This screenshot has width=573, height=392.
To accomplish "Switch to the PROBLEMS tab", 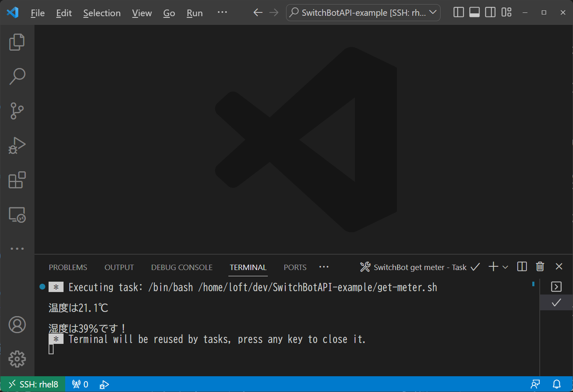I will pos(68,267).
